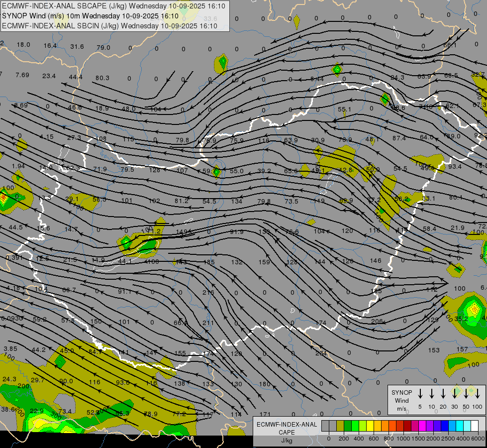Click the 50 m/s wind arrow in legend

click(466, 393)
